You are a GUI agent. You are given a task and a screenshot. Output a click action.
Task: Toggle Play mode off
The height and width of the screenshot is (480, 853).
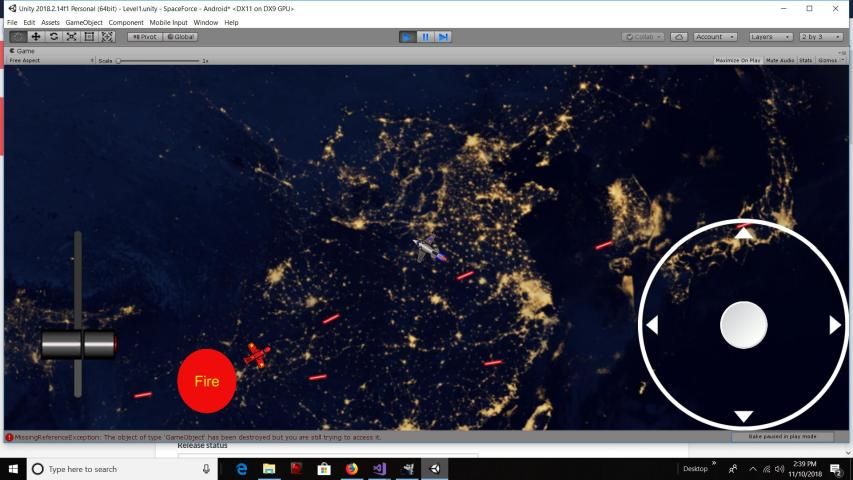click(x=407, y=37)
